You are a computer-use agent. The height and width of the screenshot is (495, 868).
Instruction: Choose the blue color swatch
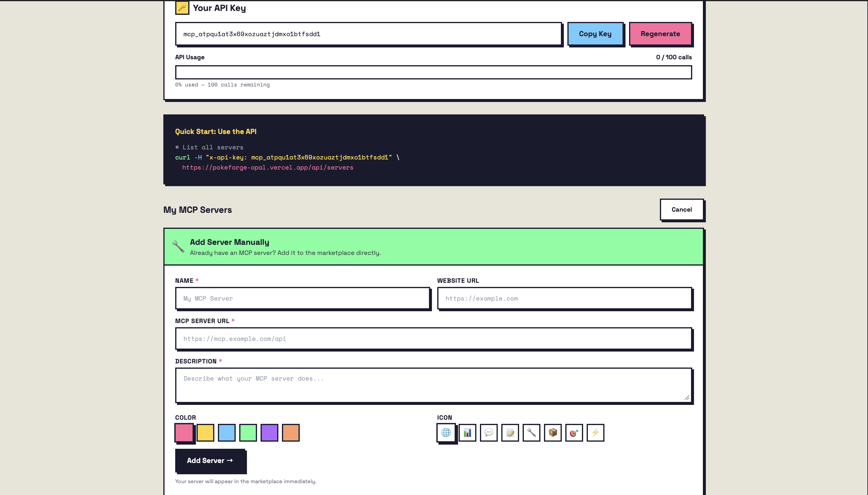pos(227,432)
